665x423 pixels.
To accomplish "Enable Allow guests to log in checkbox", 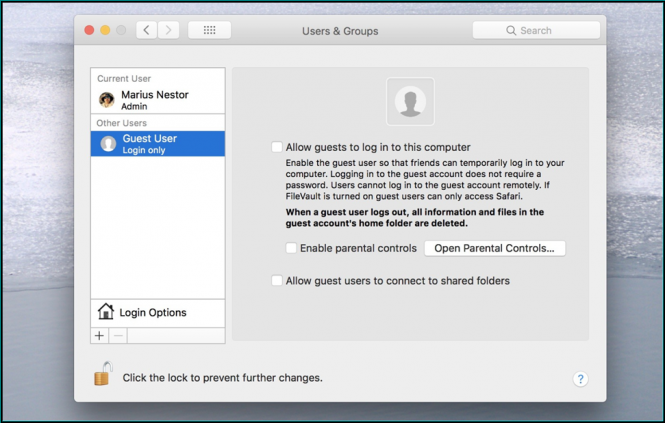I will click(277, 147).
